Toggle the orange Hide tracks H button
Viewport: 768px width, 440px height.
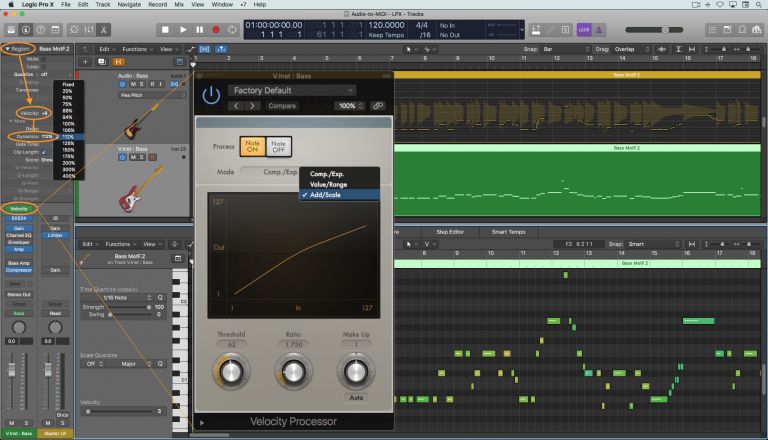118,62
